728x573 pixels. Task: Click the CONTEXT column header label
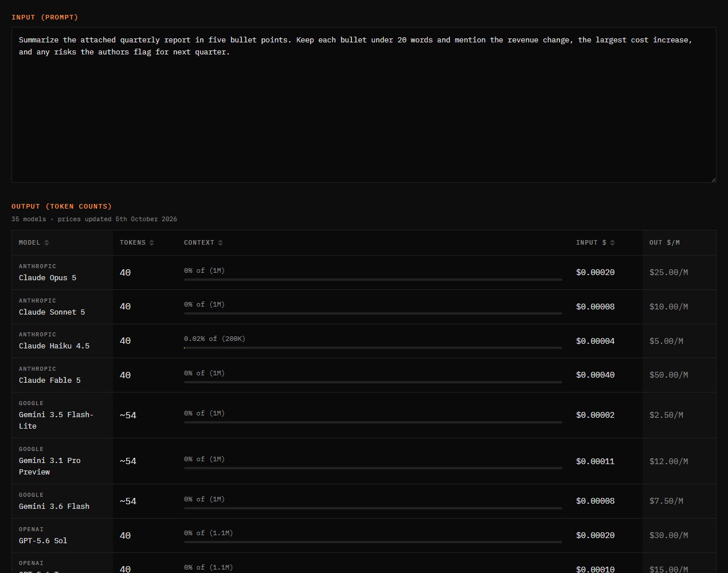(x=199, y=243)
